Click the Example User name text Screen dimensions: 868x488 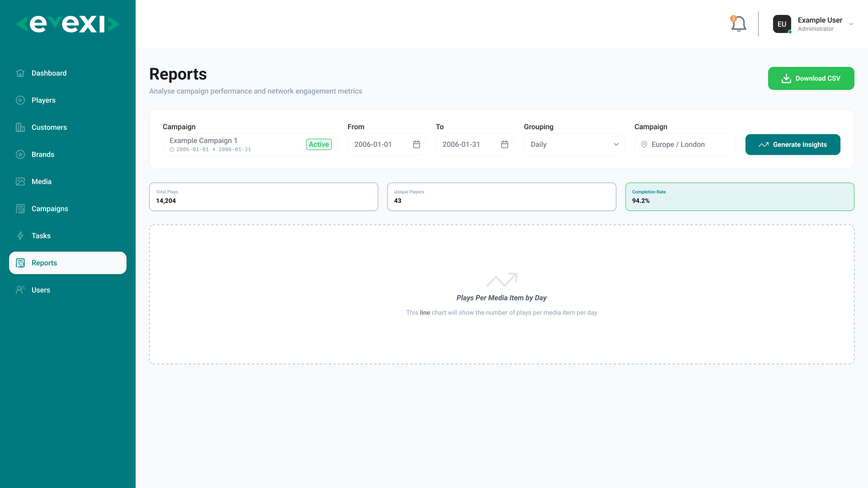coord(820,20)
